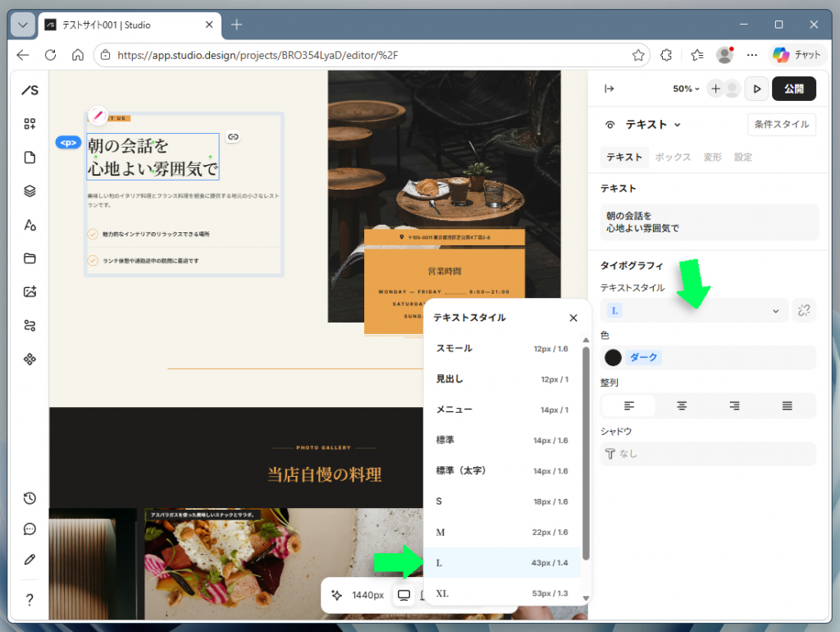Select the メニュー text style
The image size is (840, 632).
click(x=502, y=410)
